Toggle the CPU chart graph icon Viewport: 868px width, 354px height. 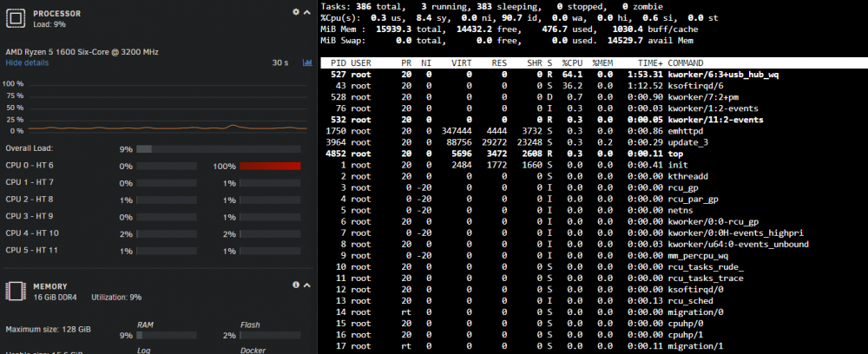click(x=307, y=63)
